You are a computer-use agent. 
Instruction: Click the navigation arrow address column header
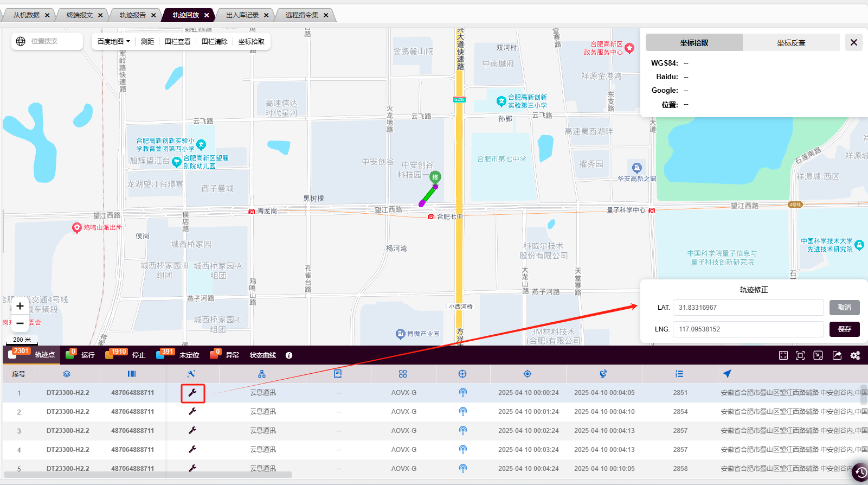727,374
